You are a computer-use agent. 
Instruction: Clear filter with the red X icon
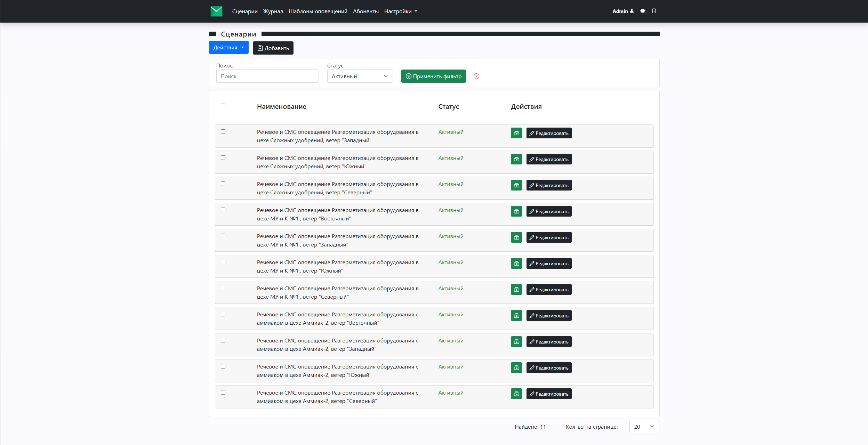(476, 76)
